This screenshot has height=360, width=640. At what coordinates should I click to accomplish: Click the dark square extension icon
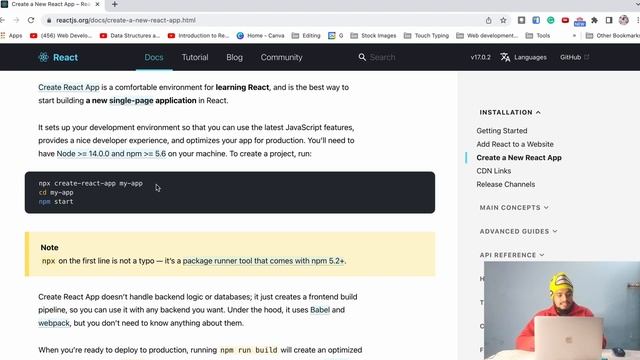521,20
